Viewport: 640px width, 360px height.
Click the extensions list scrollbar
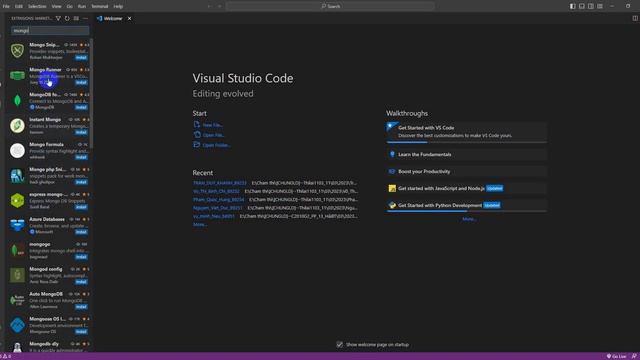pos(91,93)
